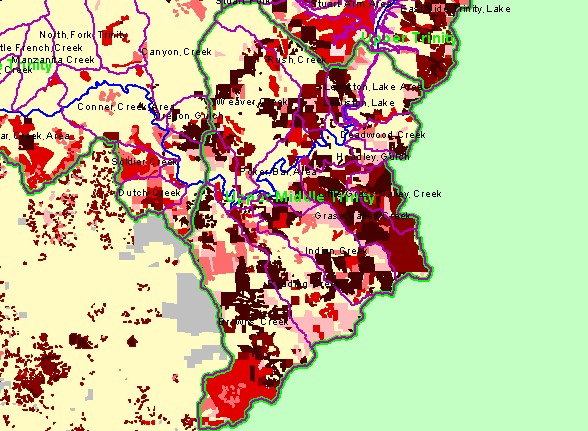
Task: Select the Reading Creek label
Action: coord(304,284)
